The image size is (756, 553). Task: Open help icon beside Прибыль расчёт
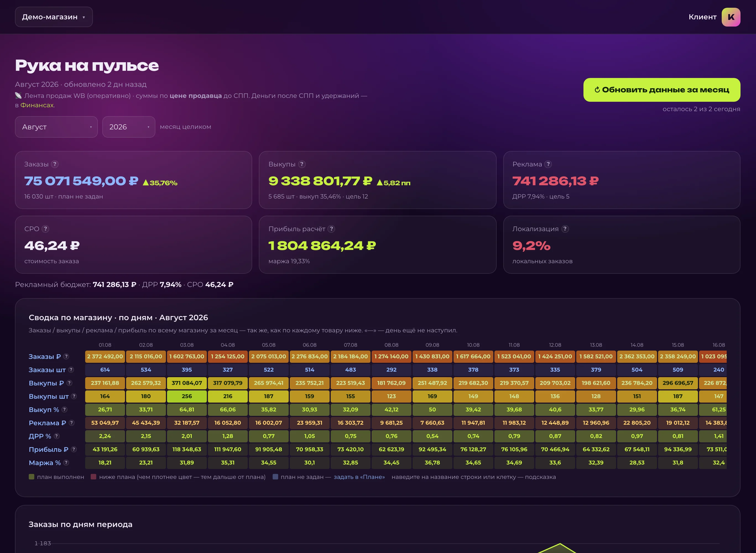332,229
